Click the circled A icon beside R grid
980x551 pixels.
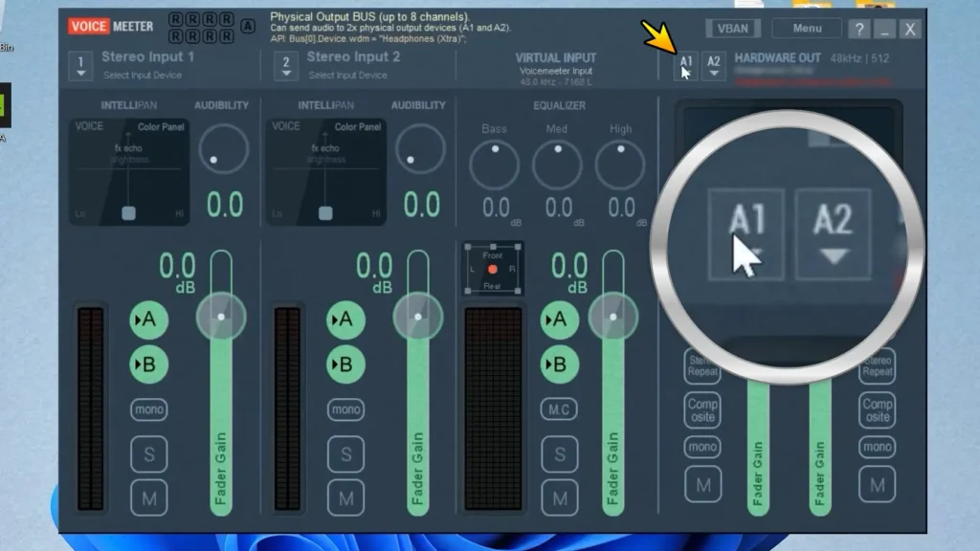(x=248, y=27)
